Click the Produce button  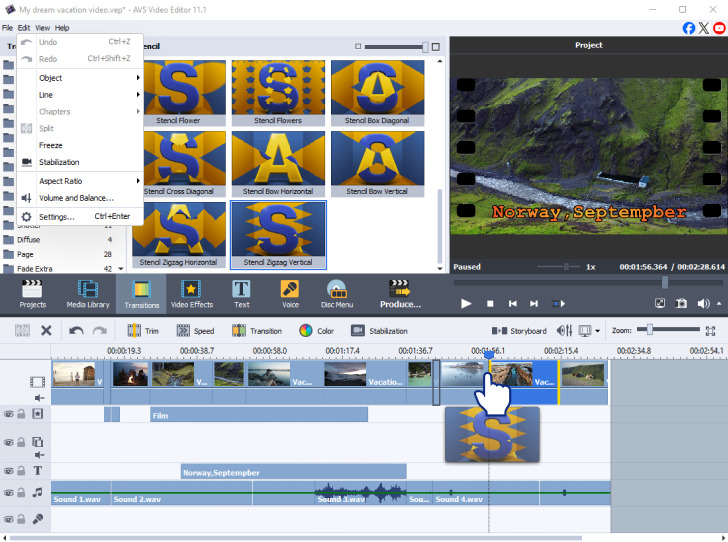(x=400, y=292)
